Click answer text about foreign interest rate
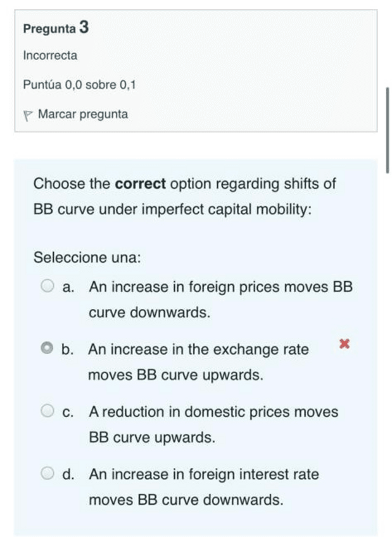The height and width of the screenshot is (537, 392). (203, 487)
